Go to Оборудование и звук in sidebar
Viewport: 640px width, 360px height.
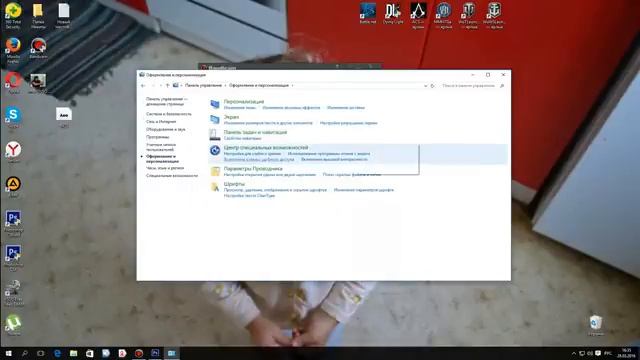click(166, 129)
